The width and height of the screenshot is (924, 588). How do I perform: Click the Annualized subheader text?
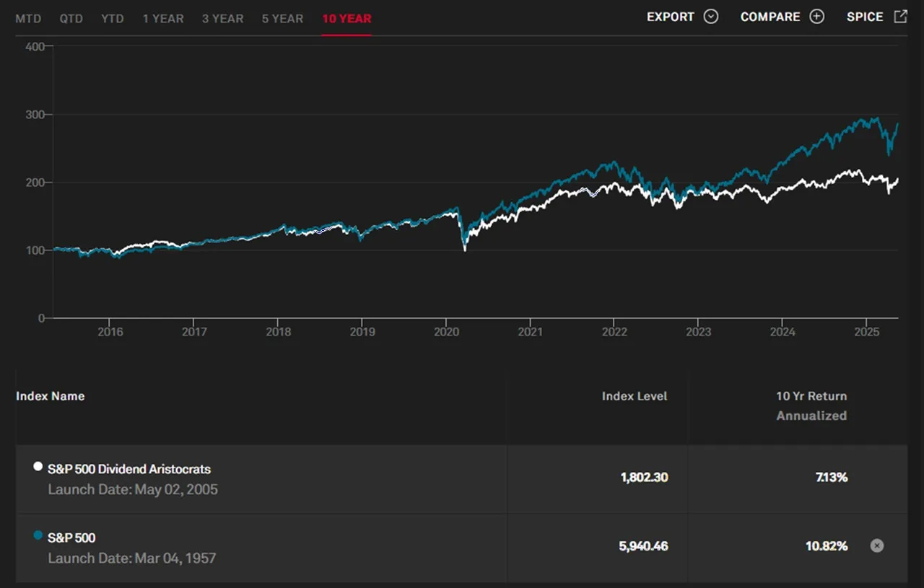(811, 416)
